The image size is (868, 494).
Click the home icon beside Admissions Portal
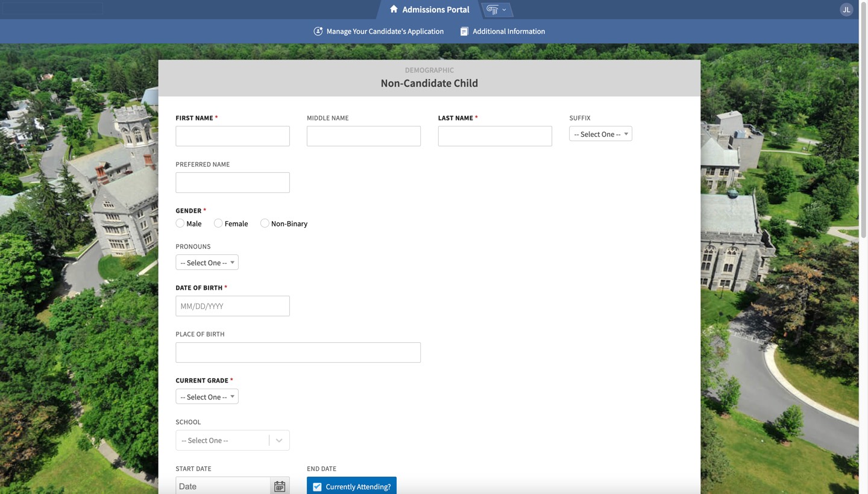394,9
